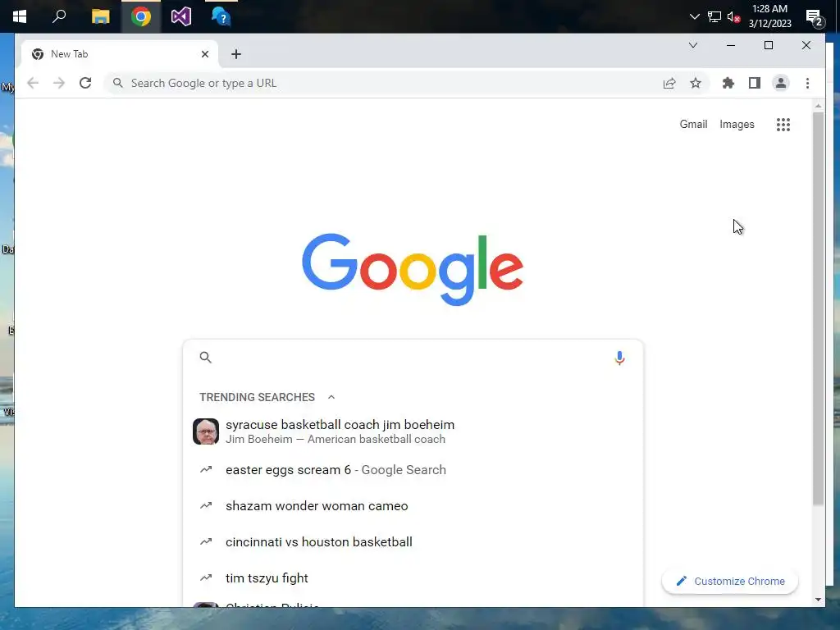Share this page using the share icon
The height and width of the screenshot is (630, 840).
click(x=669, y=83)
